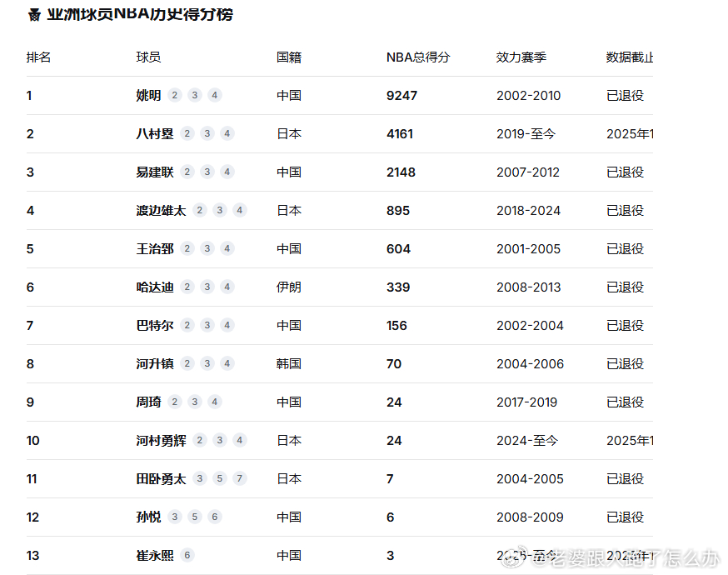The width and height of the screenshot is (728, 575).
Task: Open citation badge 4 next to 河升镇
Action: point(227,363)
